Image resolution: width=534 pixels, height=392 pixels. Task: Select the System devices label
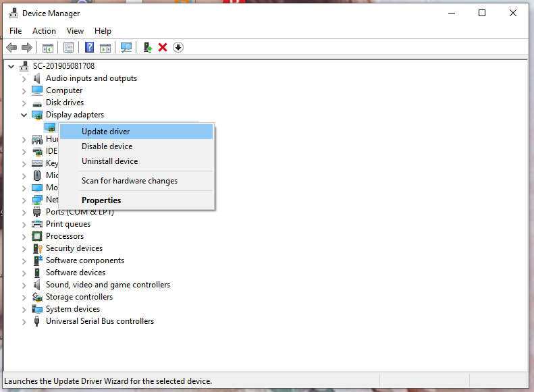click(x=73, y=309)
